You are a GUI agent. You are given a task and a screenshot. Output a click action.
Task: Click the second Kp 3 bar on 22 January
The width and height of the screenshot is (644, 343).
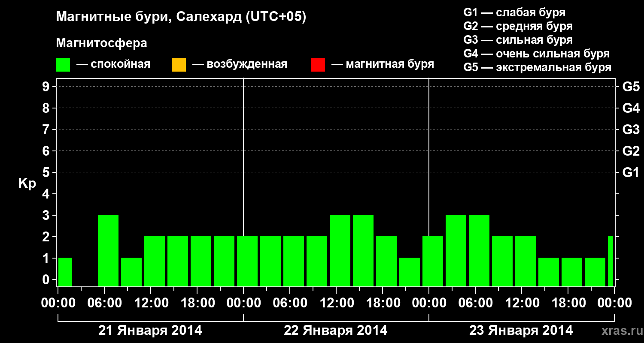pos(363,250)
